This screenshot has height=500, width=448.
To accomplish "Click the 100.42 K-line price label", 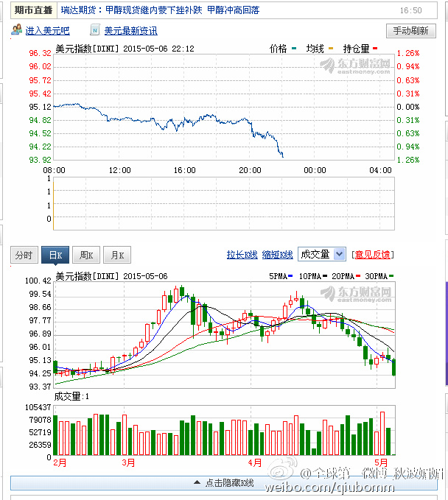I will 38,281.
